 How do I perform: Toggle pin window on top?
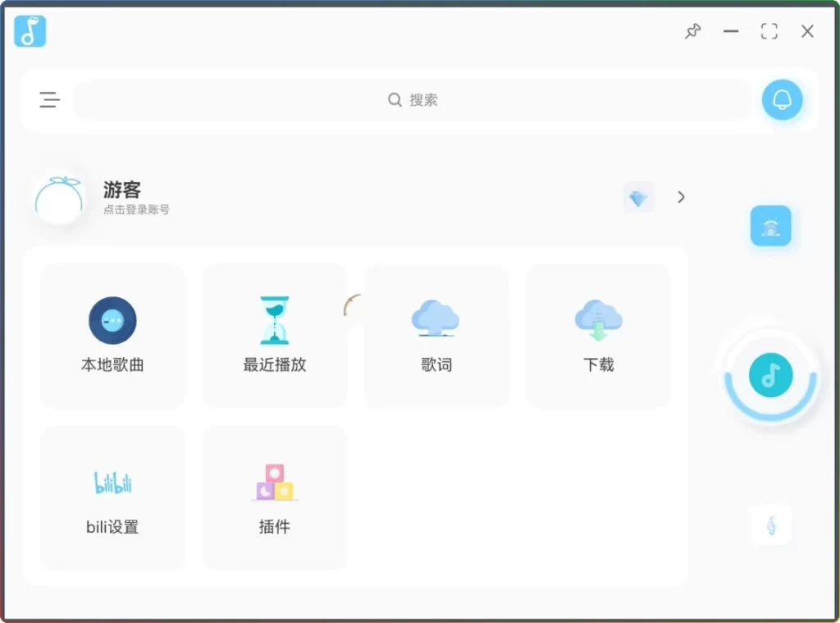coord(693,31)
